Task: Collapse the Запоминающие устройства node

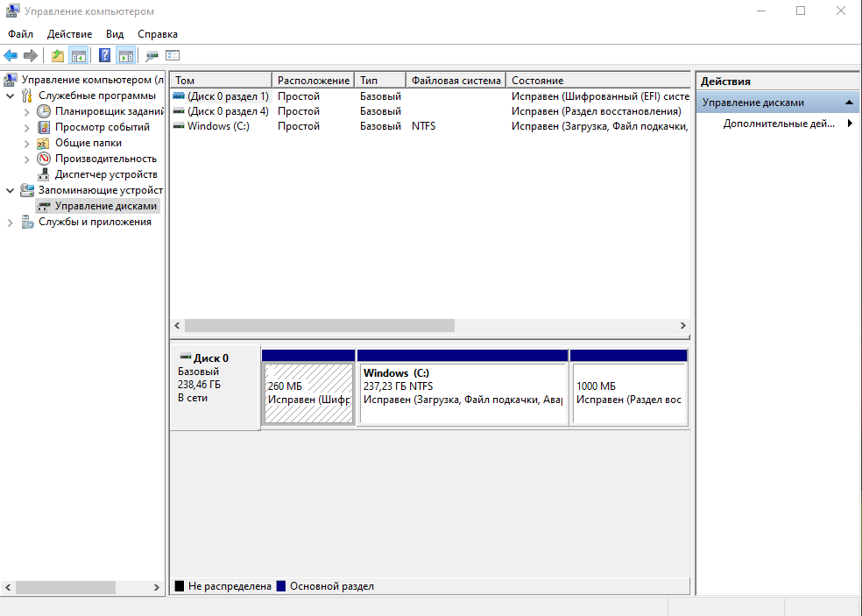Action: tap(10, 191)
